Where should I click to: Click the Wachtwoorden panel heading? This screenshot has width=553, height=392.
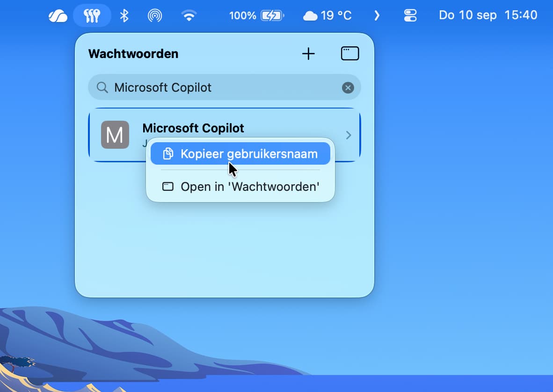(133, 54)
